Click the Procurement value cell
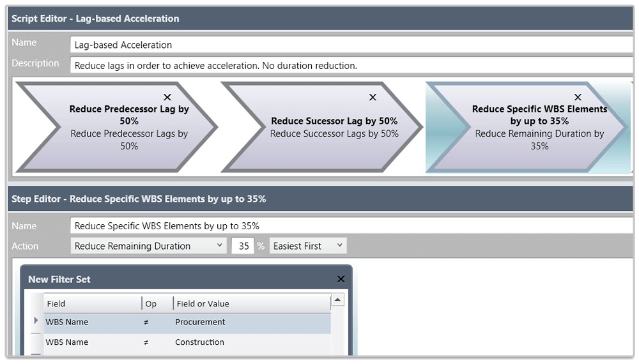This screenshot has height=364, width=639. coord(249,322)
